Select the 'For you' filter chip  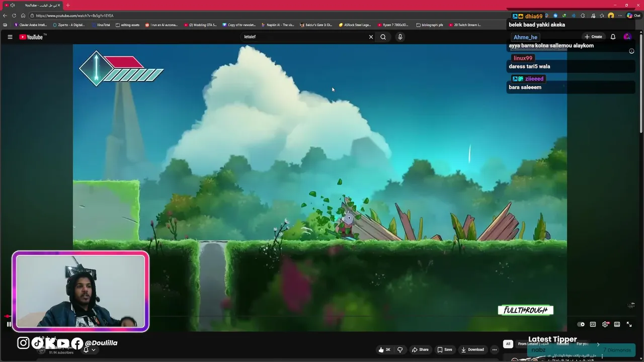tap(583, 344)
